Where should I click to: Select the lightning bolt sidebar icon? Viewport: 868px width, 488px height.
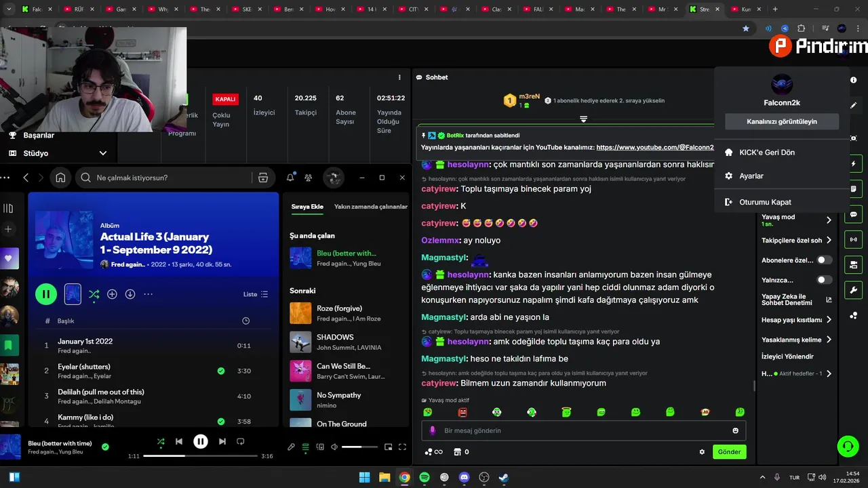click(853, 164)
